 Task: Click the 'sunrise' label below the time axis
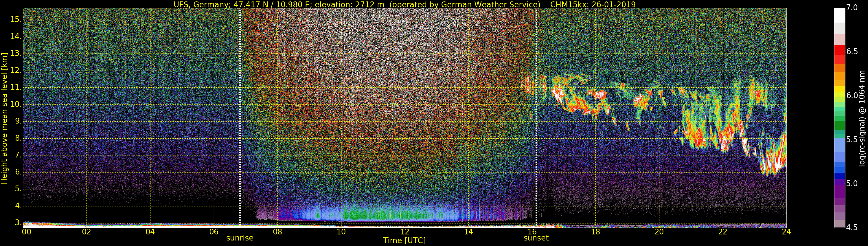(x=240, y=238)
